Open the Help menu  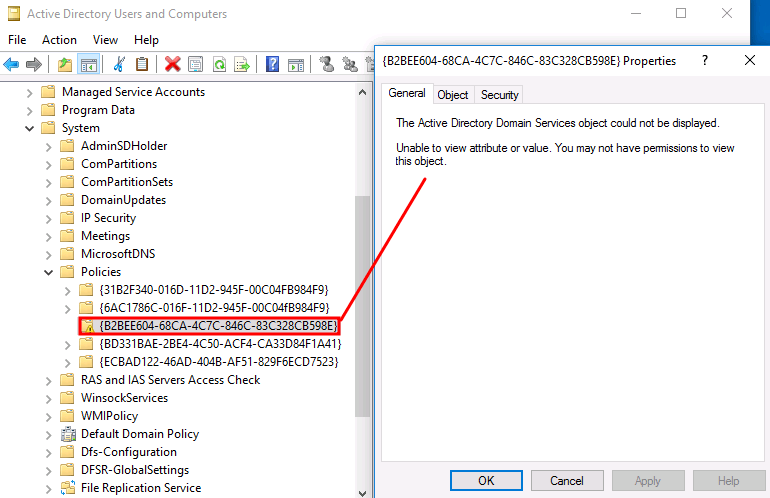[146, 40]
